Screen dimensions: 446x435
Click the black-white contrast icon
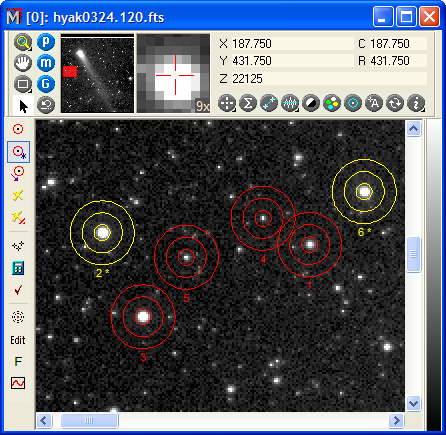(311, 103)
